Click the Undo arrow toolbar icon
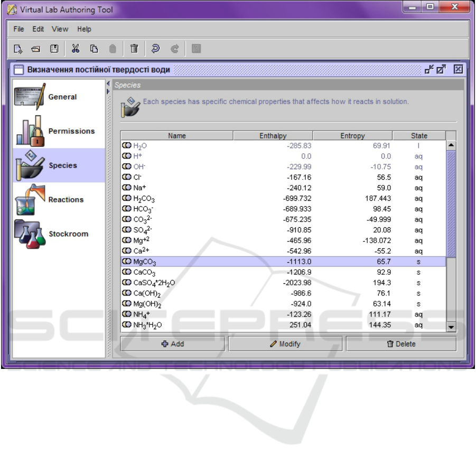Viewport: 476px width, 463px height. tap(155, 49)
